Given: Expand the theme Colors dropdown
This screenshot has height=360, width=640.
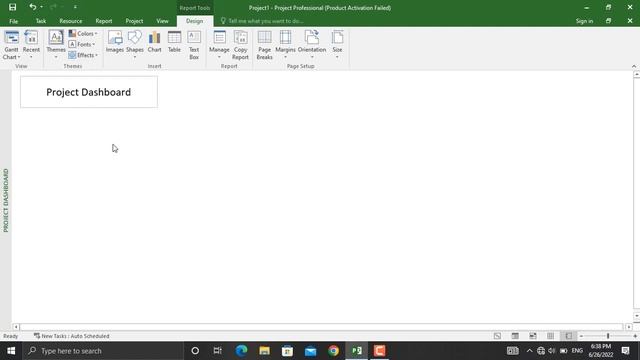Looking at the screenshot, I should [x=83, y=33].
